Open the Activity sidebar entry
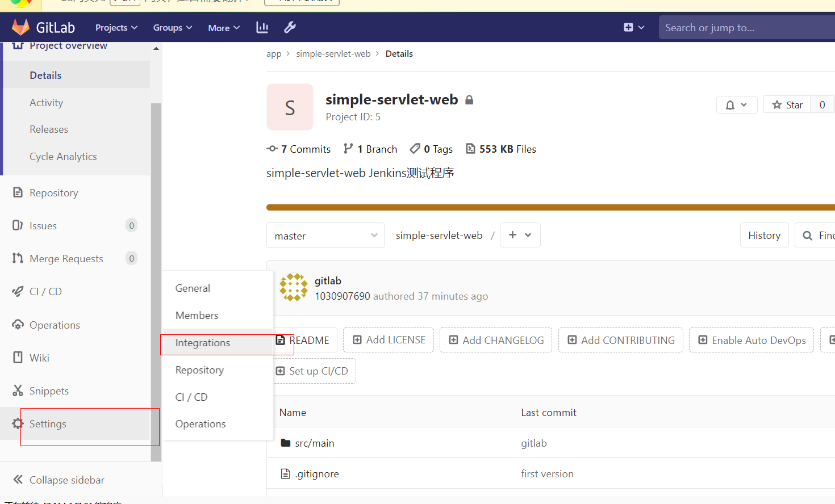835x504 pixels. pyautogui.click(x=46, y=102)
